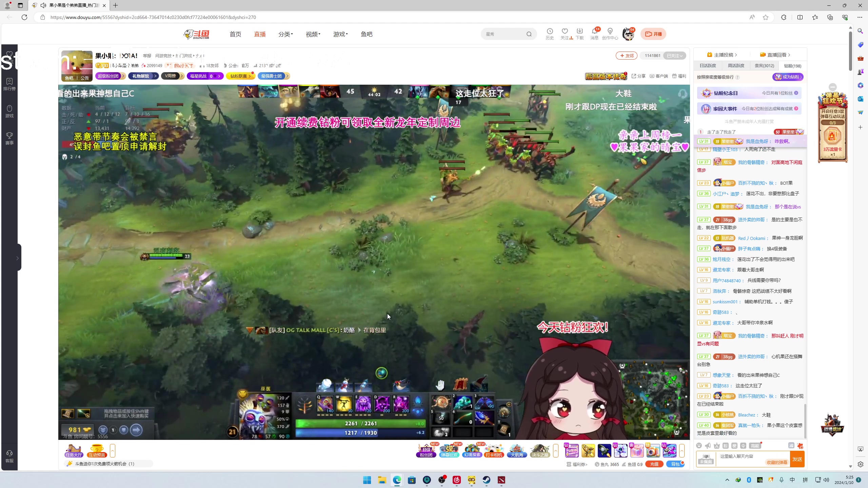Open the 互动预言 prediction icon
868x488 pixels.
pos(97,450)
